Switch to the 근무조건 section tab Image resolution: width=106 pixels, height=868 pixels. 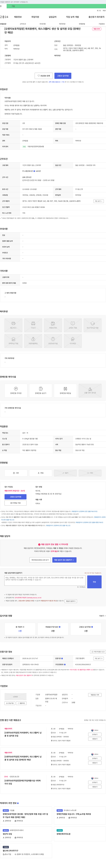[23, 24]
